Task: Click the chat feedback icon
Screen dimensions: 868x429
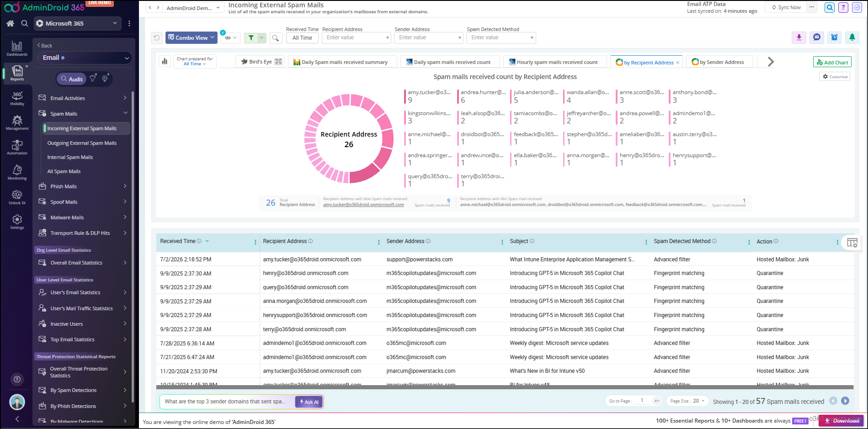Action: 817,37
